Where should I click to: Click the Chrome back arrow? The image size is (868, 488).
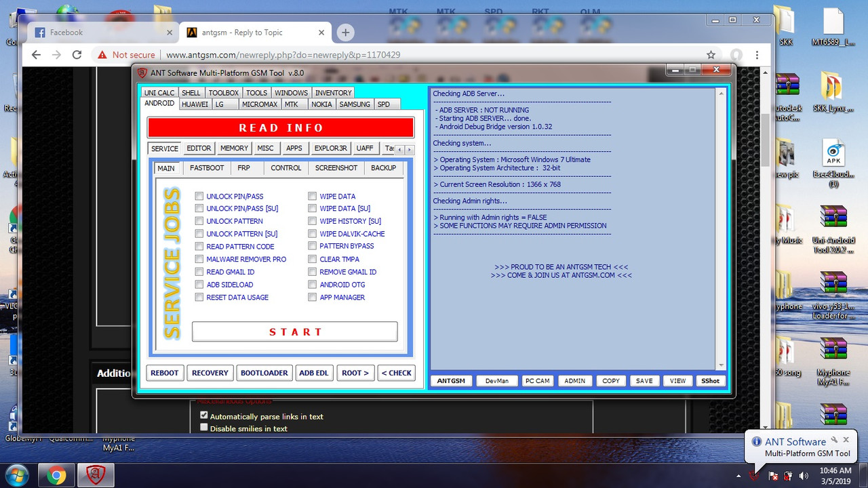click(36, 55)
